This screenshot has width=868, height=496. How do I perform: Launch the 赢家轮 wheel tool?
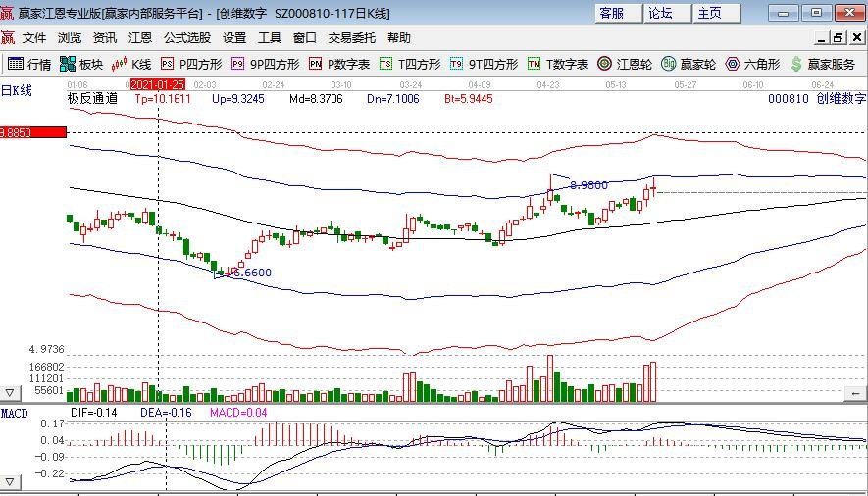coord(689,64)
